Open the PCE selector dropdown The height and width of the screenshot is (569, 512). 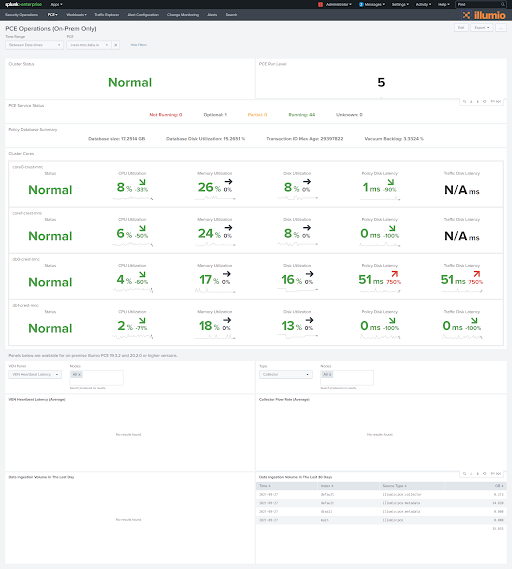point(89,45)
